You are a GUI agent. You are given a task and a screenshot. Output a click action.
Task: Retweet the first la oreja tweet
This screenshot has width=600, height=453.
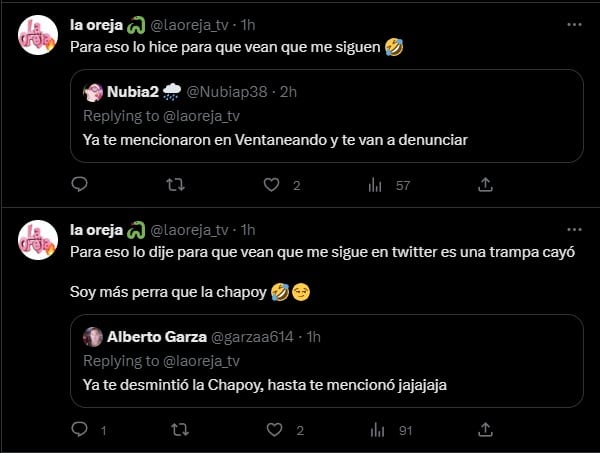tap(175, 184)
